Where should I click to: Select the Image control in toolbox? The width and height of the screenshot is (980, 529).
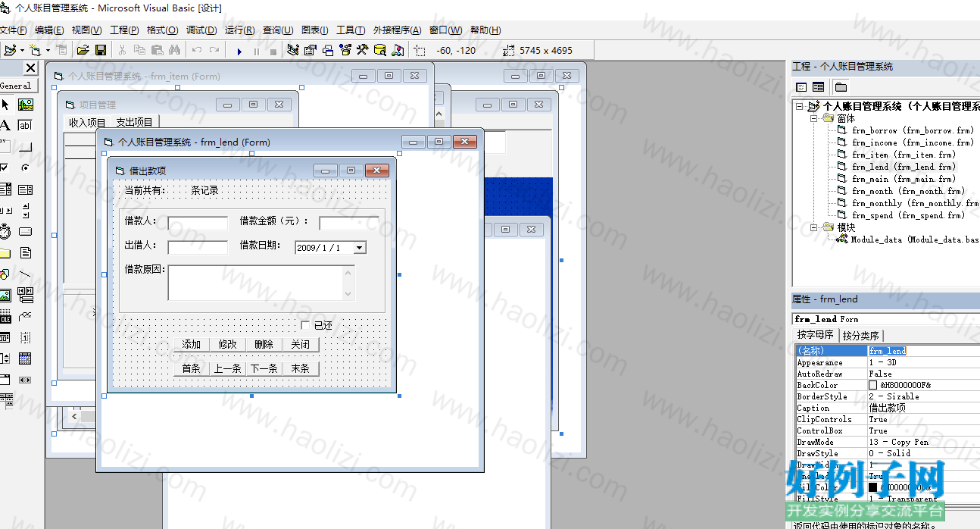pos(5,295)
